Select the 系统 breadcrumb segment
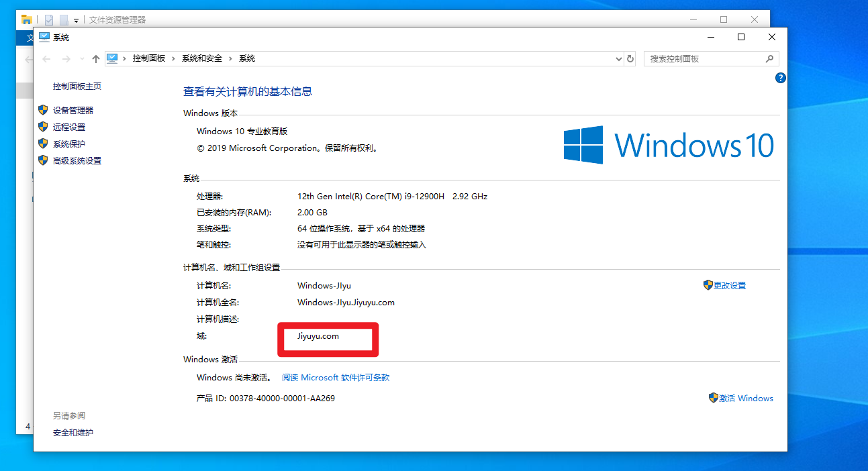 click(x=247, y=58)
